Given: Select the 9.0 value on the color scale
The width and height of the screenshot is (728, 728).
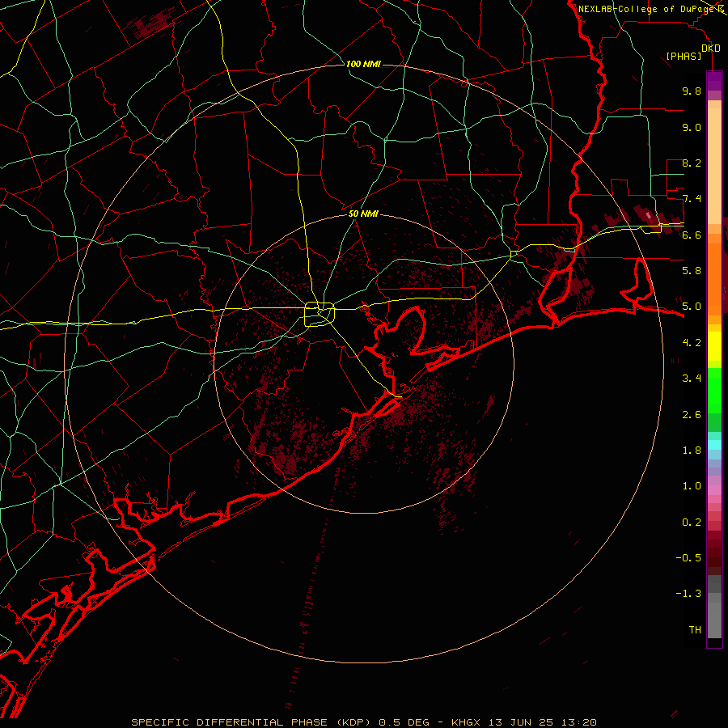Looking at the screenshot, I should 692,127.
